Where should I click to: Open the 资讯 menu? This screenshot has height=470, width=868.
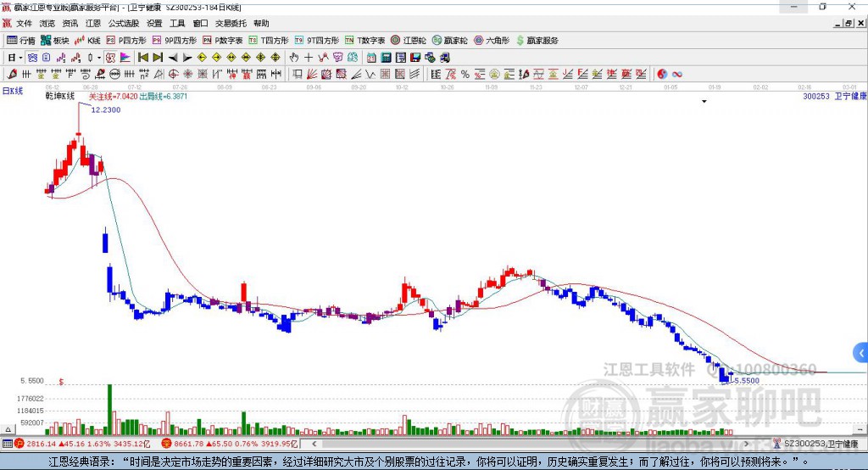click(x=70, y=23)
